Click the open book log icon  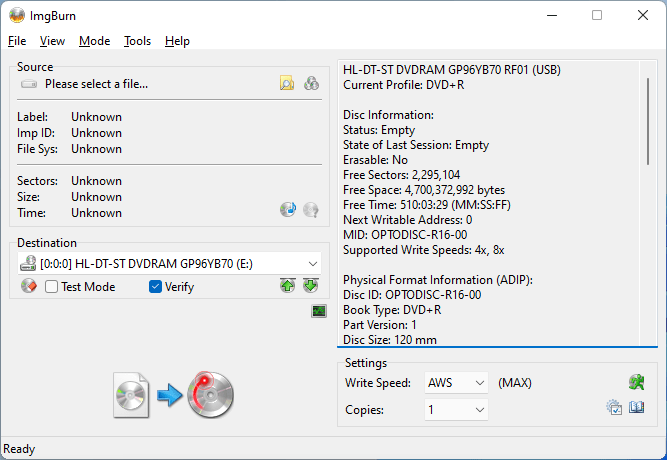[x=637, y=408]
